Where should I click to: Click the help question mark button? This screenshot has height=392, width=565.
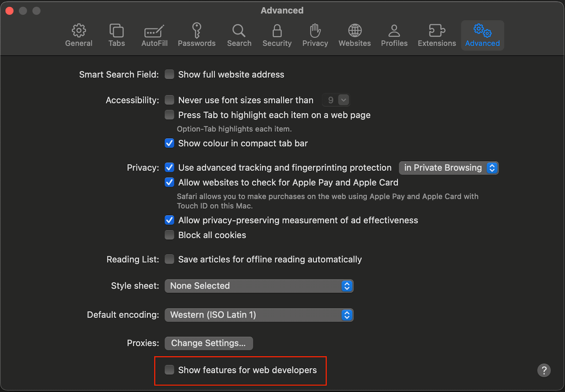[544, 370]
